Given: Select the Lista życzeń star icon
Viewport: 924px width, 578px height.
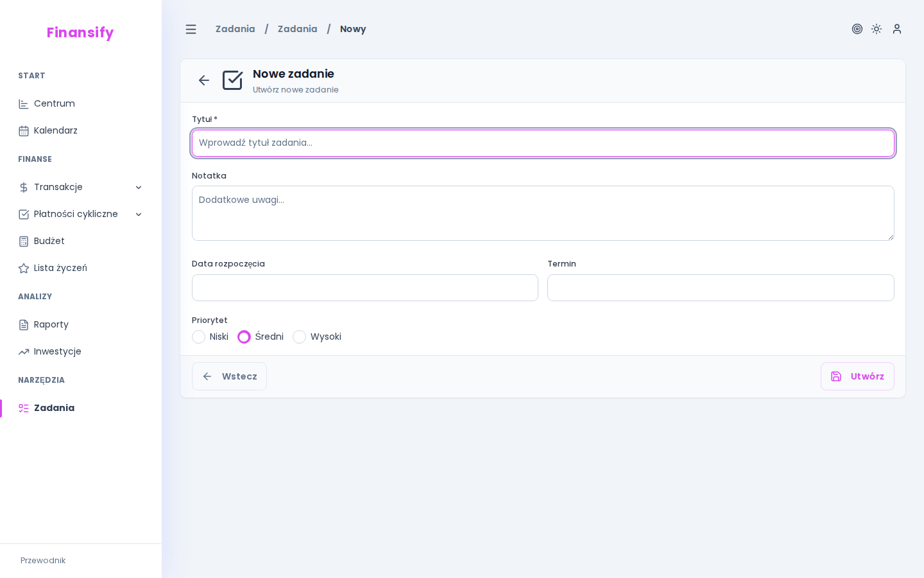Looking at the screenshot, I should [24, 268].
